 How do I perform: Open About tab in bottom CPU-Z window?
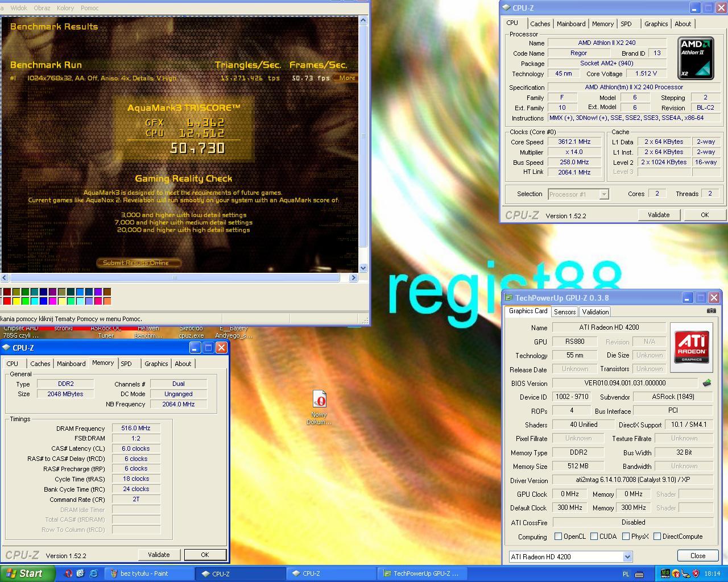click(x=183, y=364)
